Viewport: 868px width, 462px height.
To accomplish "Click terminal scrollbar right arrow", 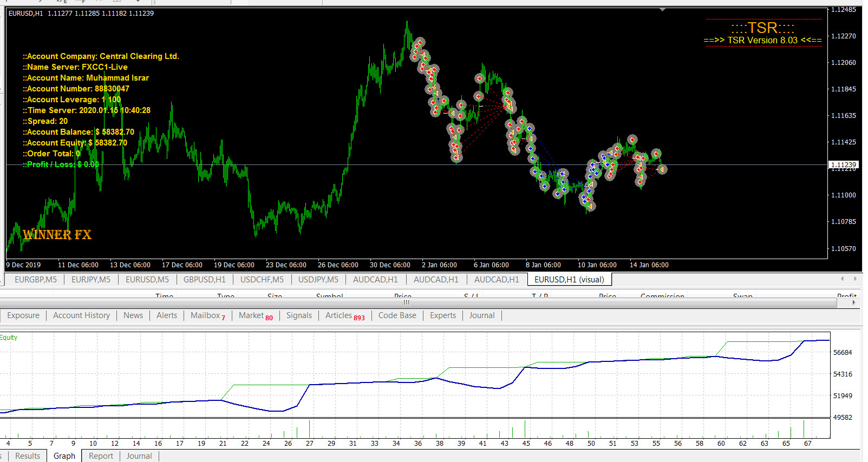I will 853,302.
